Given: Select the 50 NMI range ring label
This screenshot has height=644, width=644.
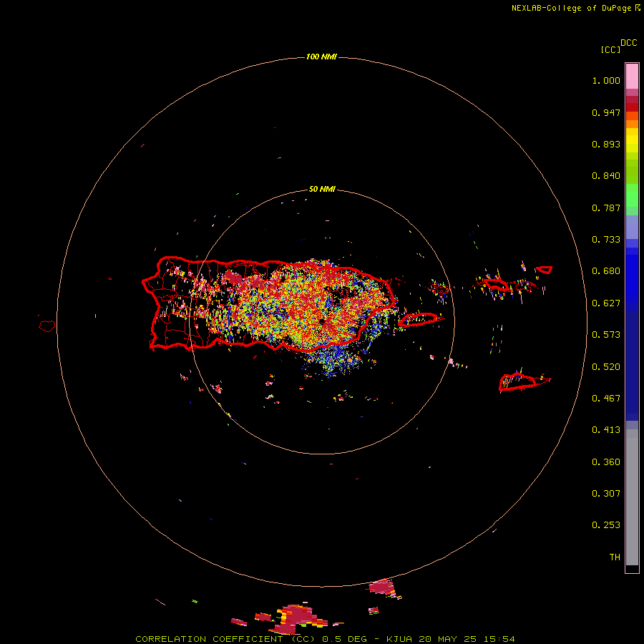Looking at the screenshot, I should [322, 190].
